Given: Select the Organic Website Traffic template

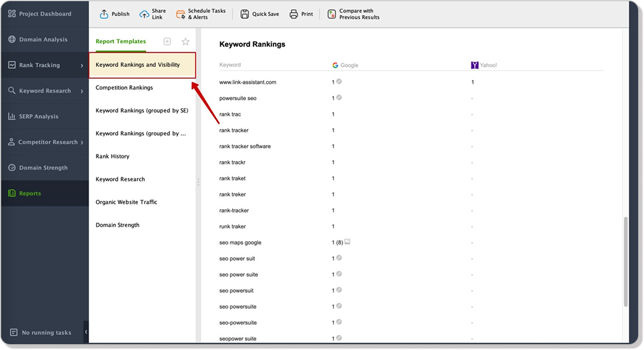Looking at the screenshot, I should point(126,202).
